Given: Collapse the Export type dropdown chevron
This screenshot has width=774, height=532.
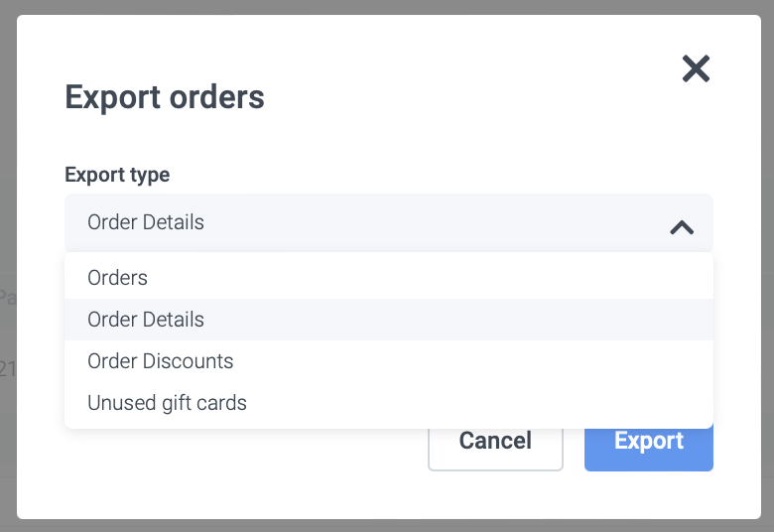Looking at the screenshot, I should point(681,226).
